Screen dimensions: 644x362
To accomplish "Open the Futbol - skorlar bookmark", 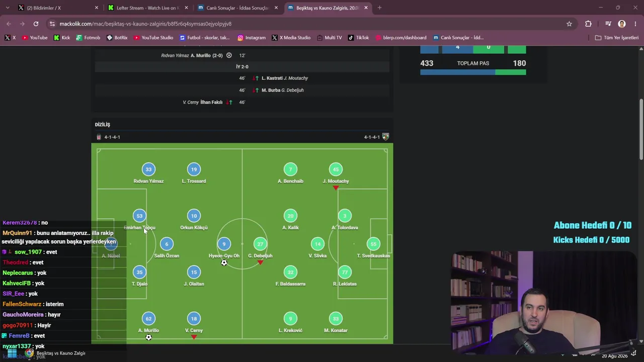I will tap(204, 38).
